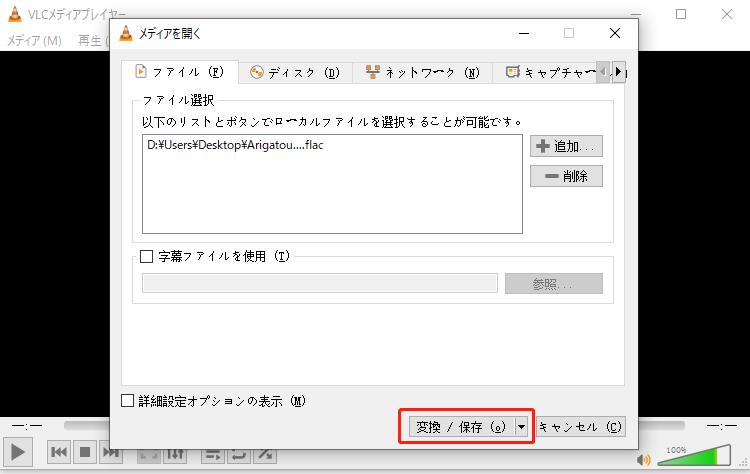Click the subtitle file path field
This screenshot has height=474, width=750.
(320, 283)
